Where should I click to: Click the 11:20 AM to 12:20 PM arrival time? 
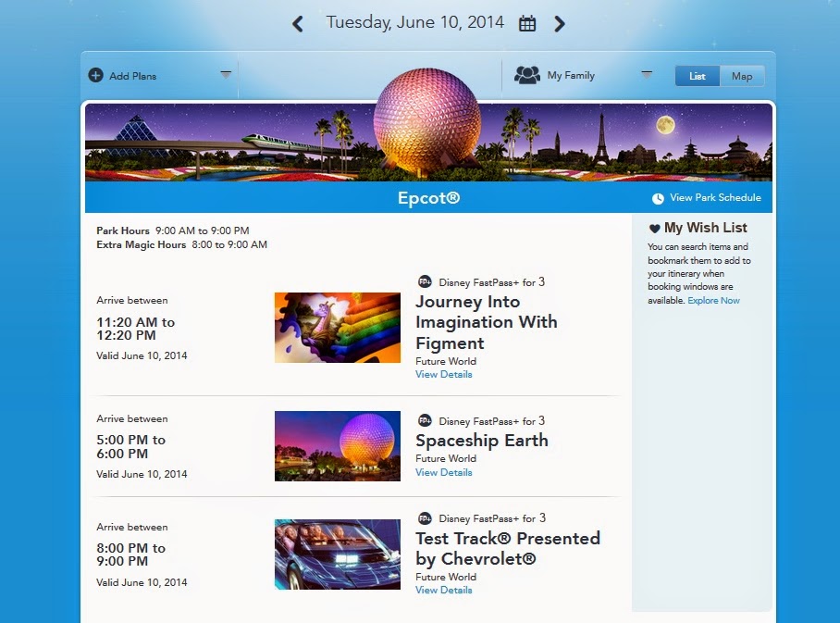click(x=136, y=329)
